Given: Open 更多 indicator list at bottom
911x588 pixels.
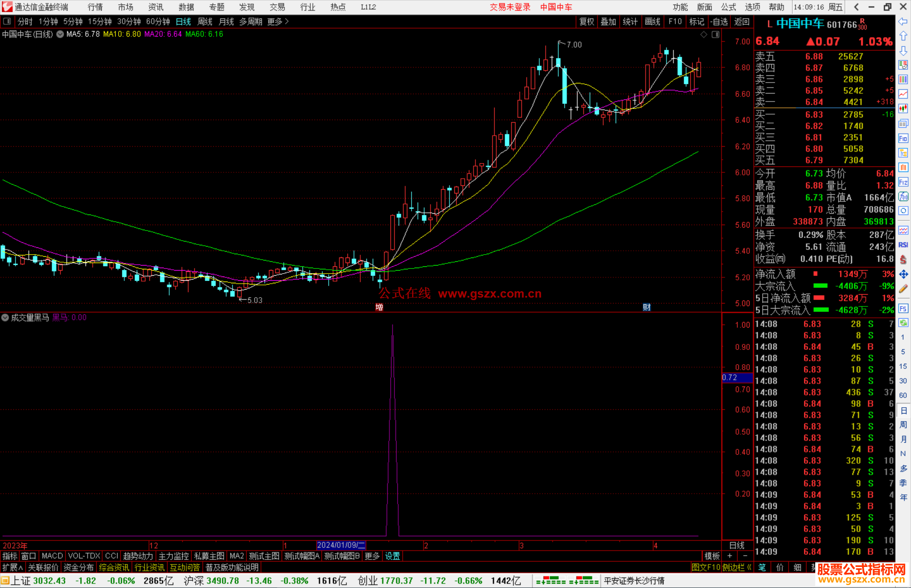Looking at the screenshot, I should [372, 556].
